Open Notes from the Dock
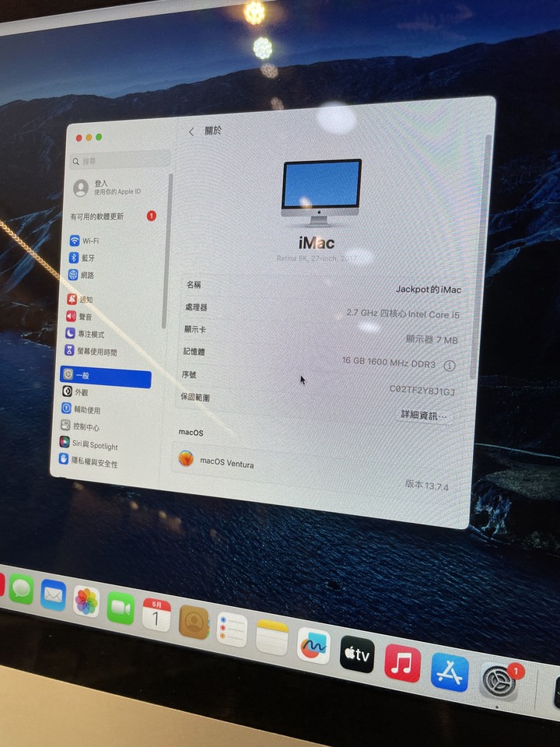Viewport: 560px width, 747px height. click(x=272, y=637)
